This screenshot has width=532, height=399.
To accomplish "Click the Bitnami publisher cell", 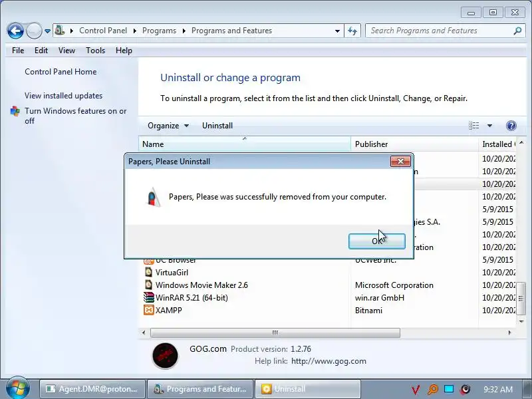I will [368, 311].
